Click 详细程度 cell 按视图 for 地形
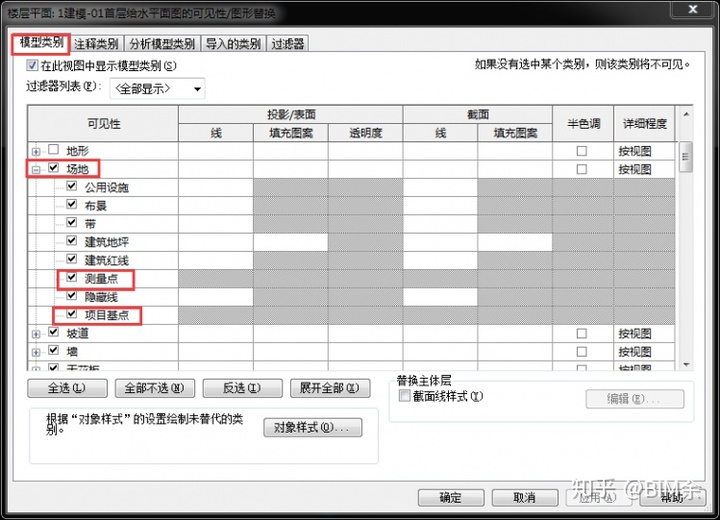Screen dimensions: 720x520 pyautogui.click(x=644, y=151)
